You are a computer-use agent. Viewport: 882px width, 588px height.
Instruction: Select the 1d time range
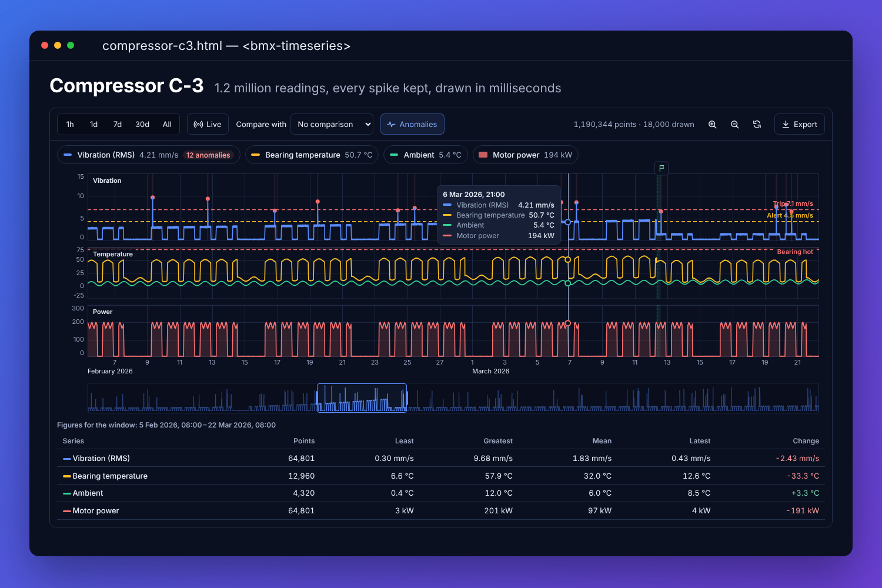coord(93,125)
